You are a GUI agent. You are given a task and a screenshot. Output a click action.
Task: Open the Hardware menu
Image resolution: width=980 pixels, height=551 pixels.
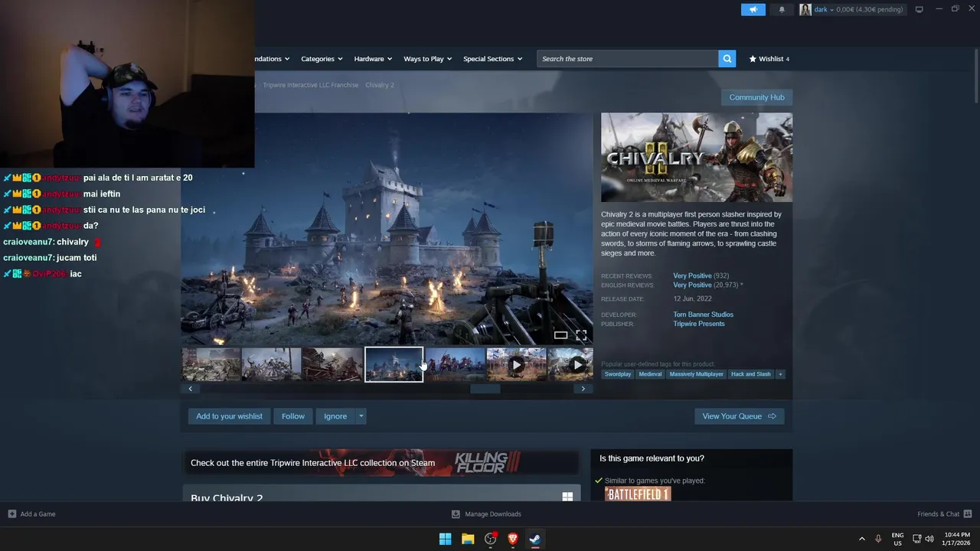(373, 59)
